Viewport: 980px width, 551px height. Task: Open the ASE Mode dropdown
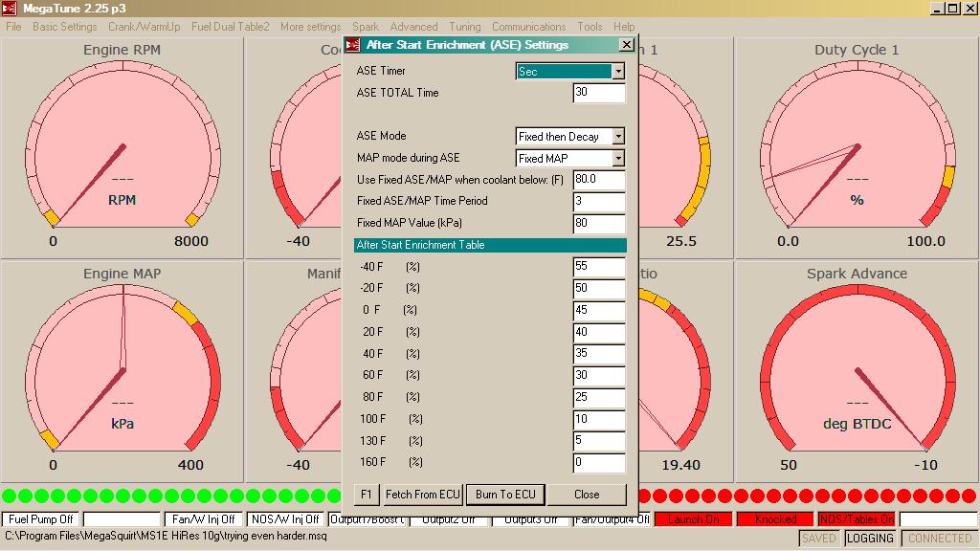click(618, 136)
